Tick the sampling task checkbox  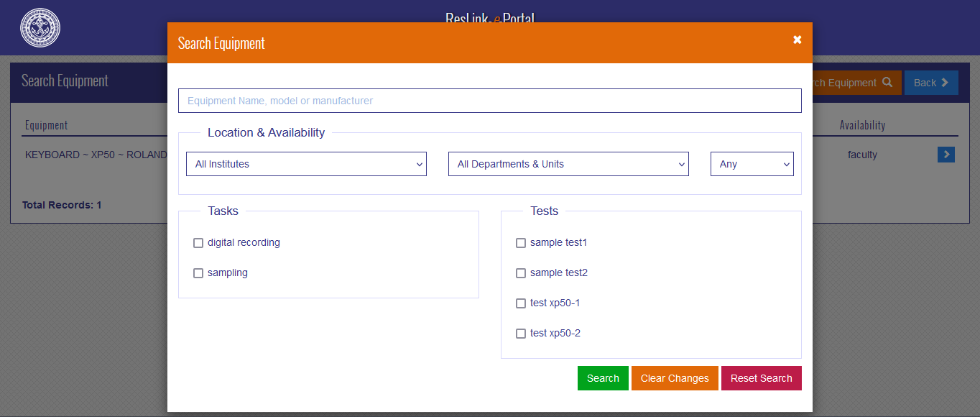198,273
